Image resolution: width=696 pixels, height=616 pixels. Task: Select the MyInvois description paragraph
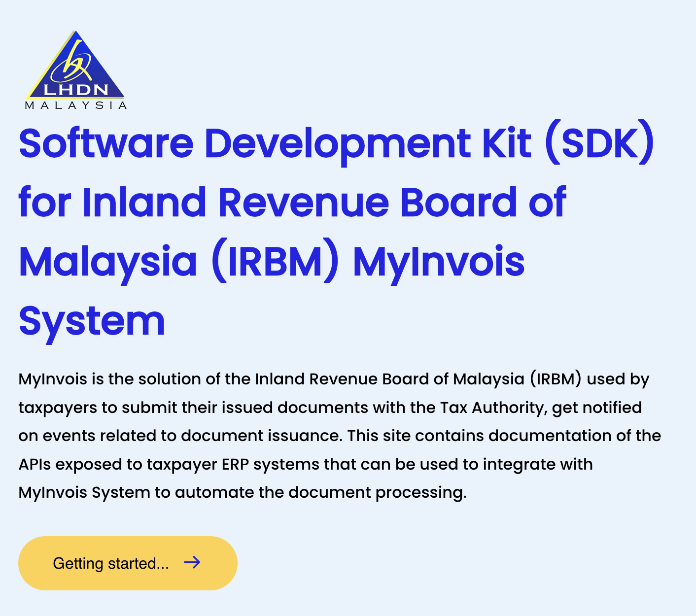click(340, 436)
